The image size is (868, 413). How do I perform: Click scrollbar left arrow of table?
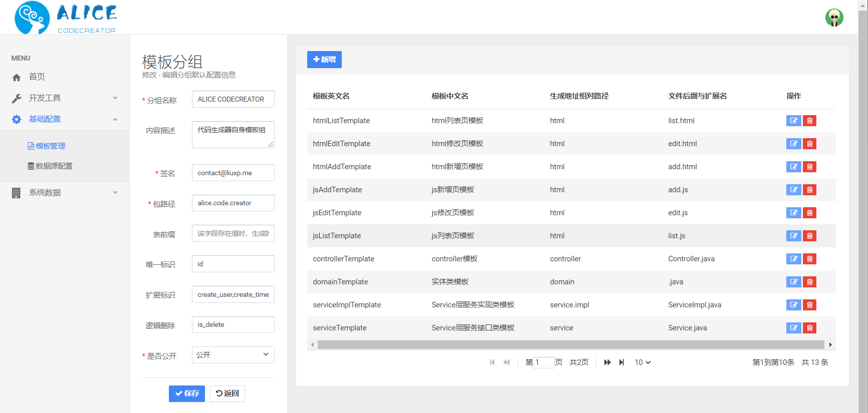313,344
